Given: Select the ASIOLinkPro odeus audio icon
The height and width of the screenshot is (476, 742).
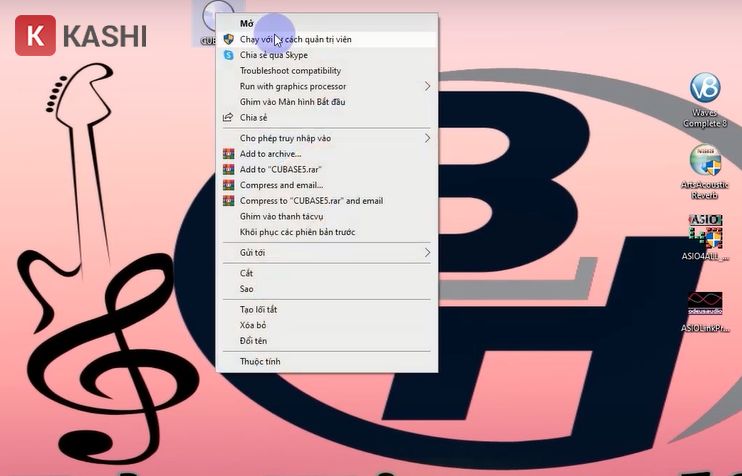Looking at the screenshot, I should pos(705,305).
